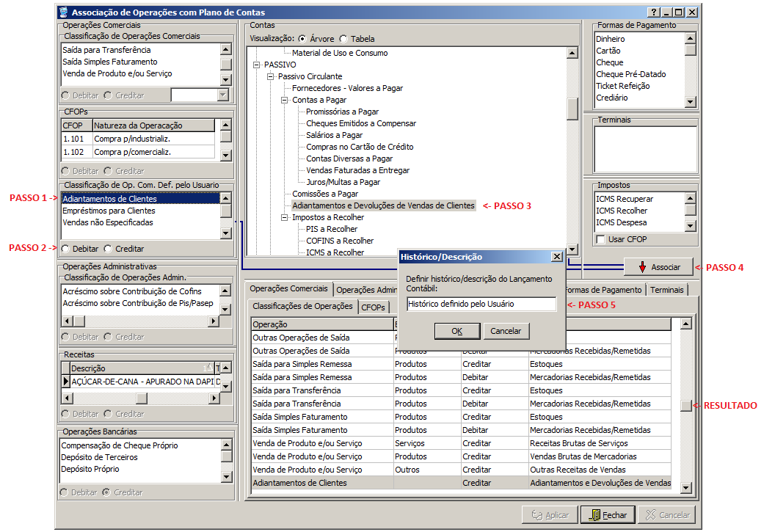This screenshot has height=532, width=764.
Task: Click the Associar button with red arrow
Action: [658, 267]
